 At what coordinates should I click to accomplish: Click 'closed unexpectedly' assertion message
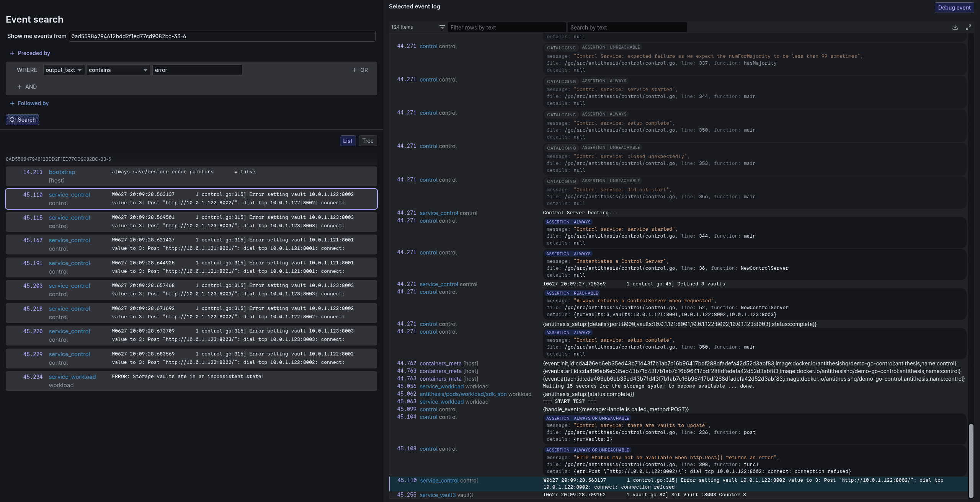pos(631,156)
